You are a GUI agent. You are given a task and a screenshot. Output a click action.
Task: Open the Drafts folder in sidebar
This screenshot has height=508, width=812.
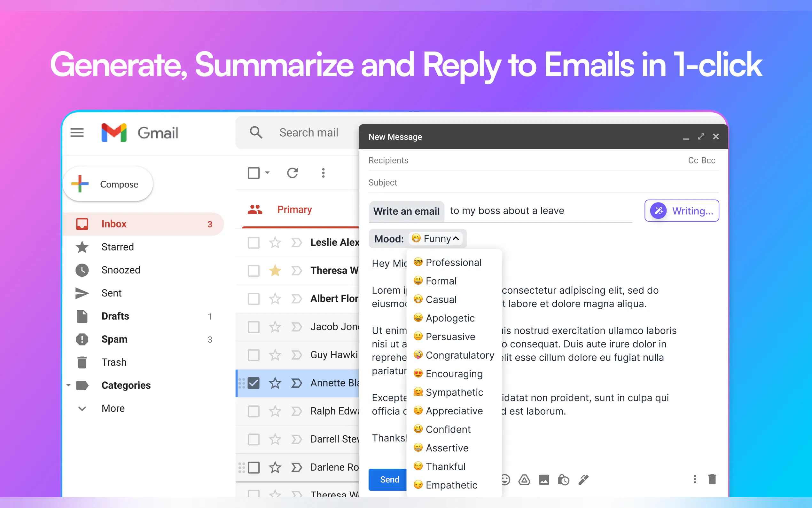(115, 316)
